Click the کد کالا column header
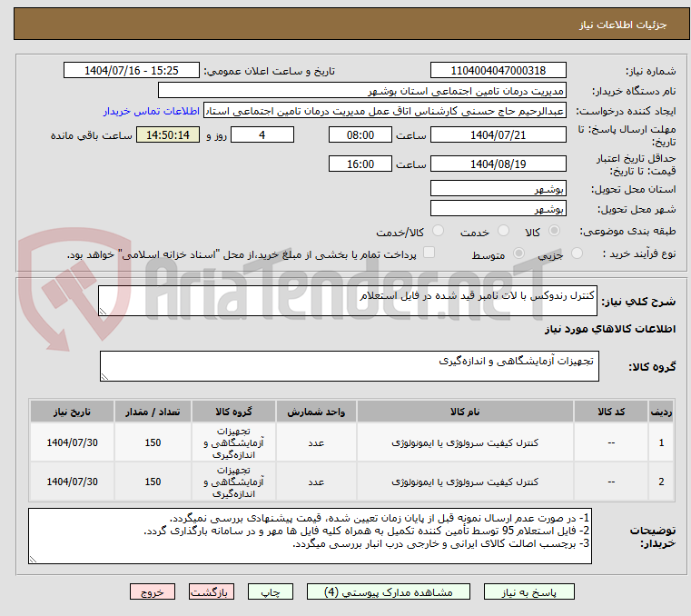Screen dimensions: 691x616 click(611, 412)
